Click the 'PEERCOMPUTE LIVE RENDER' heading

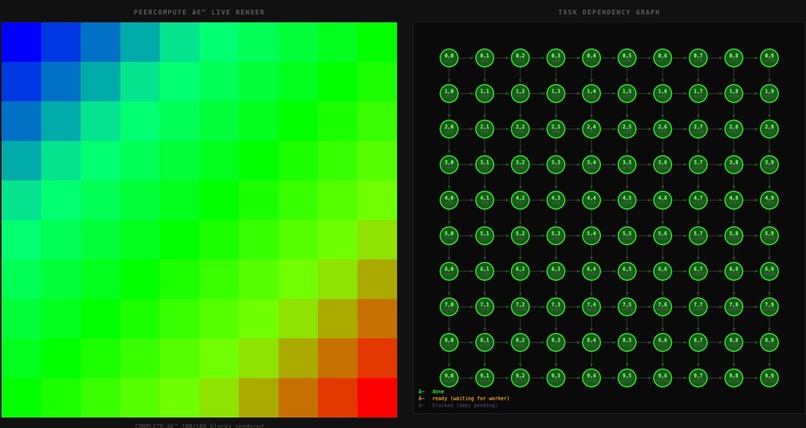pyautogui.click(x=199, y=12)
